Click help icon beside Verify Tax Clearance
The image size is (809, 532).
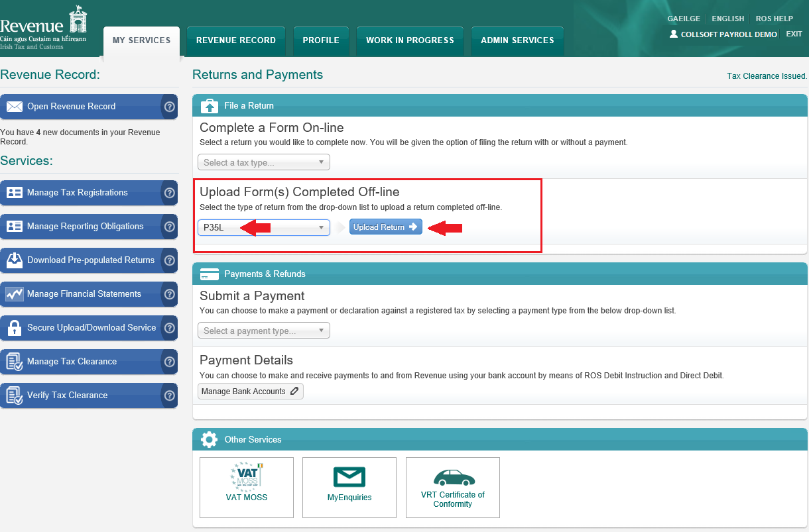[169, 396]
